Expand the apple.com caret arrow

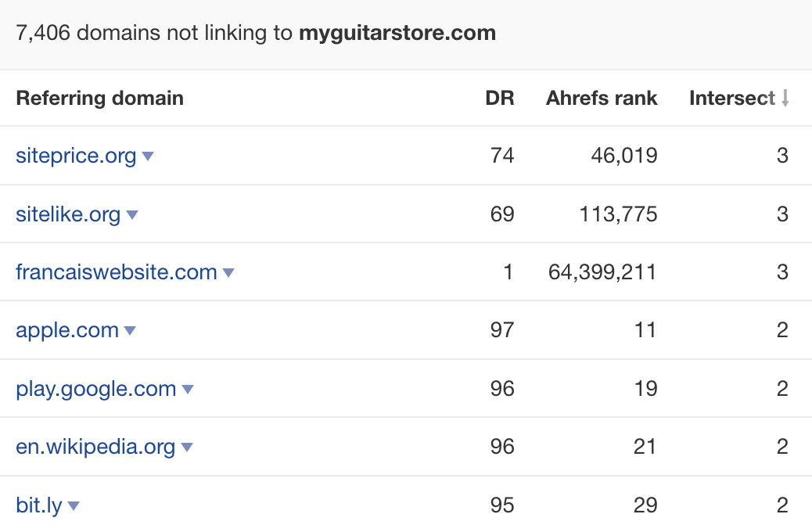tap(130, 331)
